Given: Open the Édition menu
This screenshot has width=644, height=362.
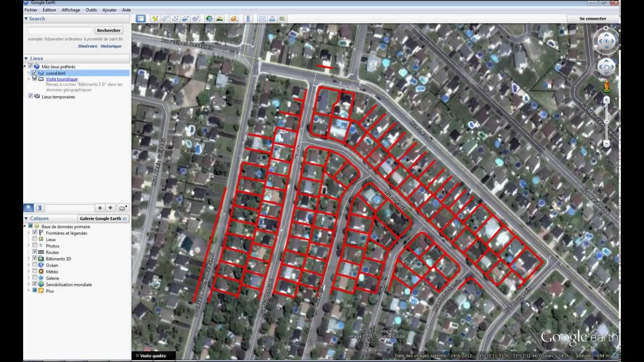Looking at the screenshot, I should (x=49, y=10).
